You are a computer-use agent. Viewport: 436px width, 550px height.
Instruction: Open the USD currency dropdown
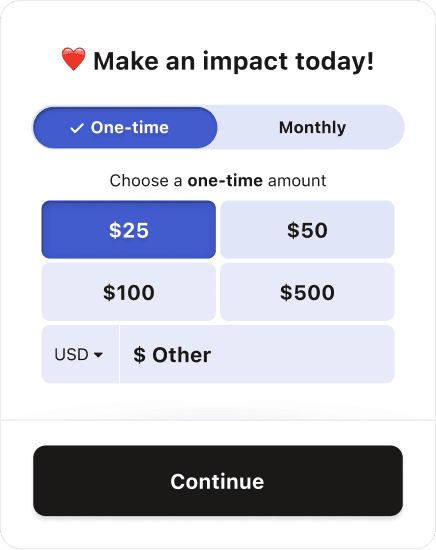tap(80, 354)
